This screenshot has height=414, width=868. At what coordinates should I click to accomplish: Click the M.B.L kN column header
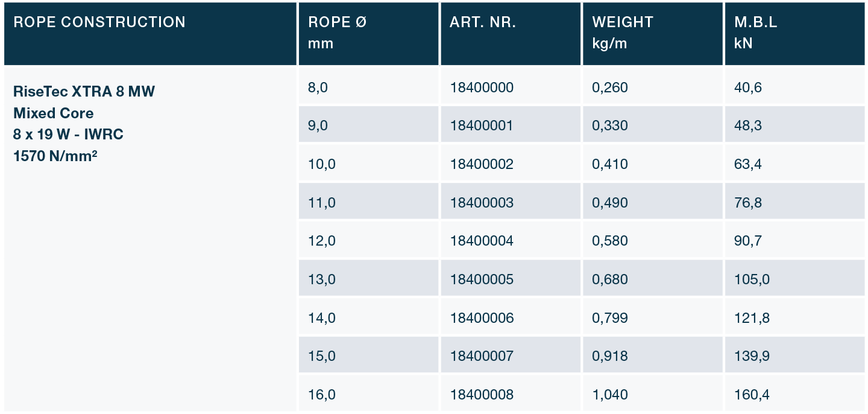(756, 33)
